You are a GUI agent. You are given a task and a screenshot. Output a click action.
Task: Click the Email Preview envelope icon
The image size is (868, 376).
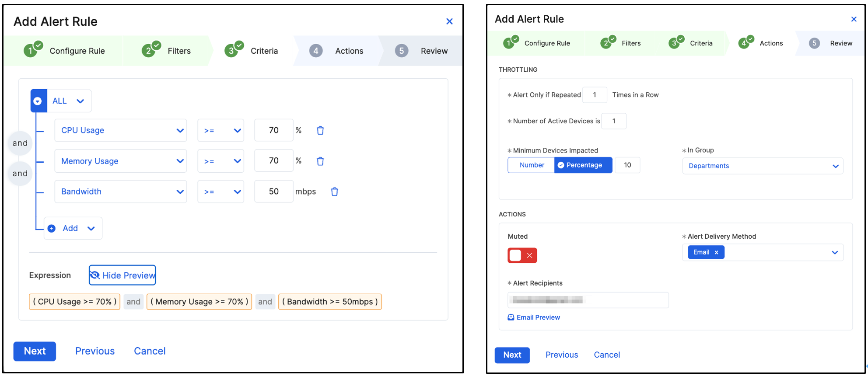[x=511, y=317]
